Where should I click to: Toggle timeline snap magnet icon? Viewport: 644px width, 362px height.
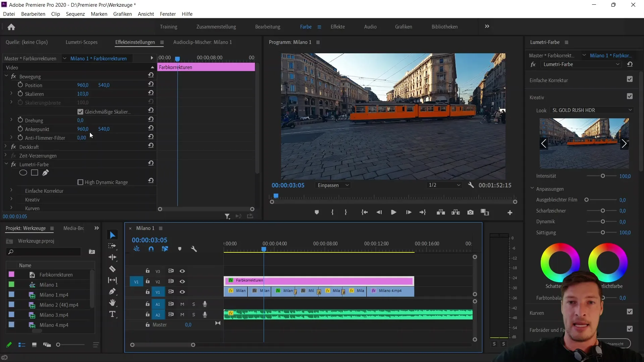151,249
